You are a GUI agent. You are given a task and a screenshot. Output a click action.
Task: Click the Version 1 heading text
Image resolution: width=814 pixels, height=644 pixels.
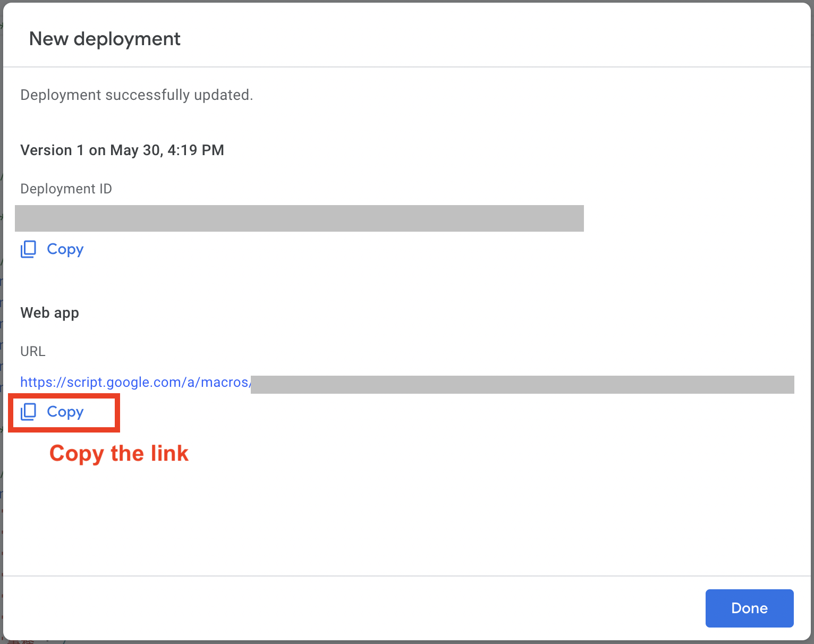pos(122,150)
